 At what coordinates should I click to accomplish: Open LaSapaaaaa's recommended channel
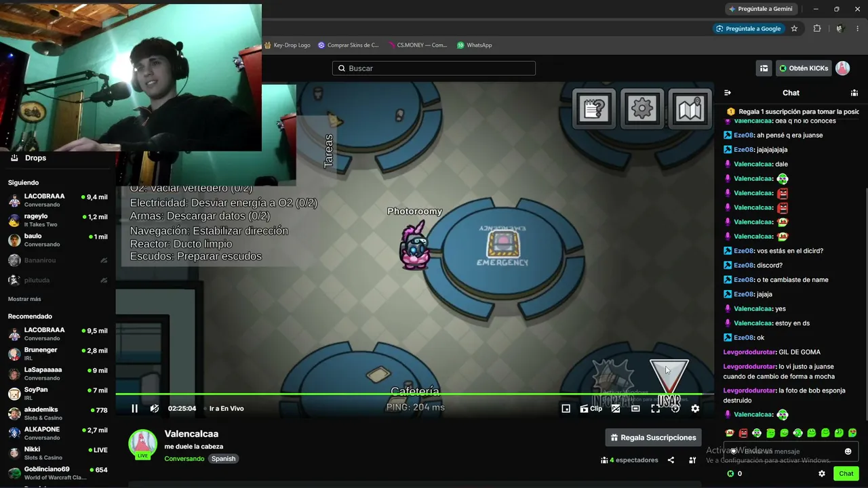[58, 373]
